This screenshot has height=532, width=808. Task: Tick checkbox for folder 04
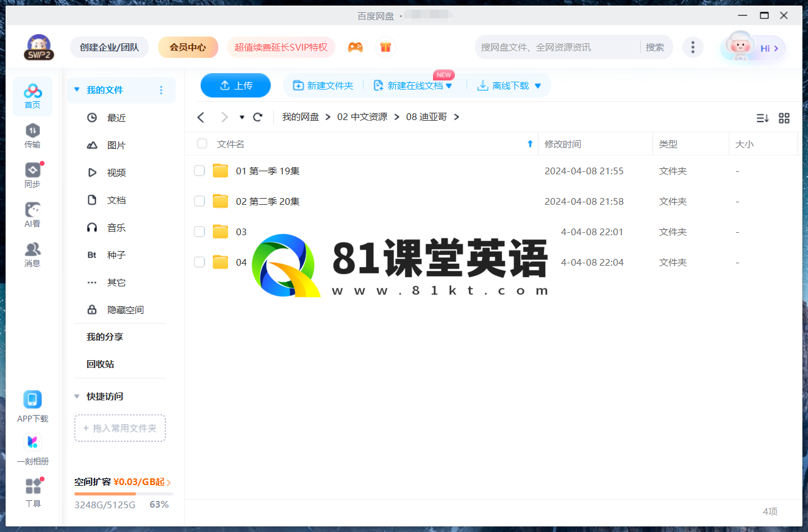(x=199, y=262)
